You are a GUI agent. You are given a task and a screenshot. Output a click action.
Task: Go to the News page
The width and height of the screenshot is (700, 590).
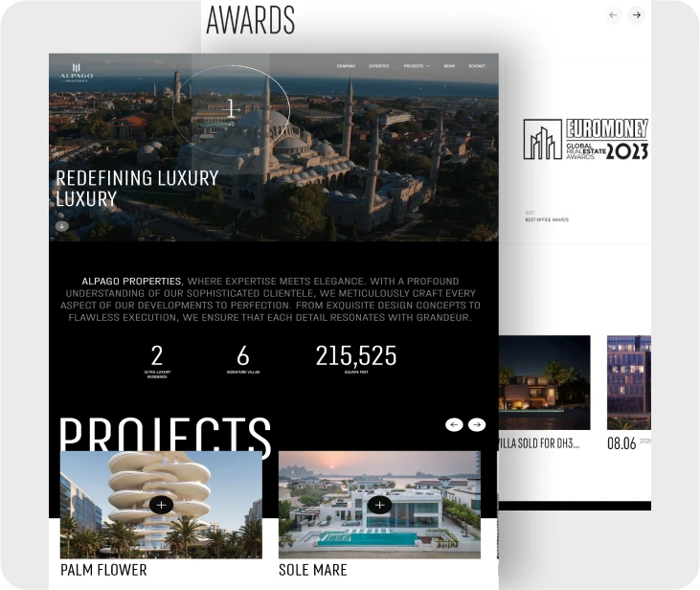(x=449, y=66)
